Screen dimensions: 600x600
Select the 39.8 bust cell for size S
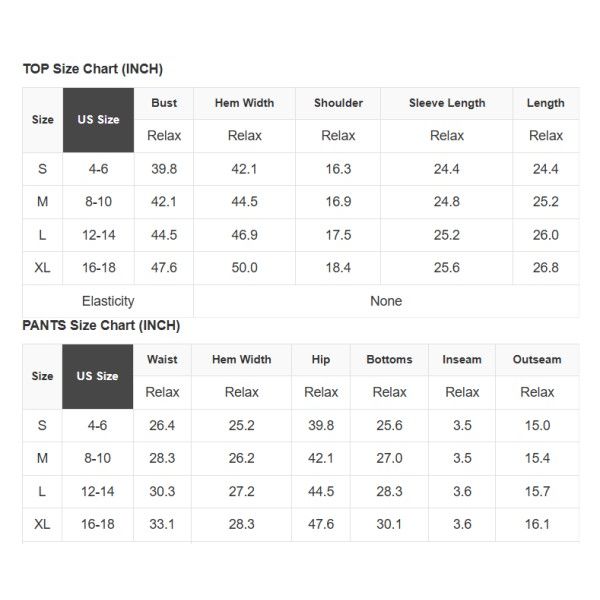coord(164,169)
